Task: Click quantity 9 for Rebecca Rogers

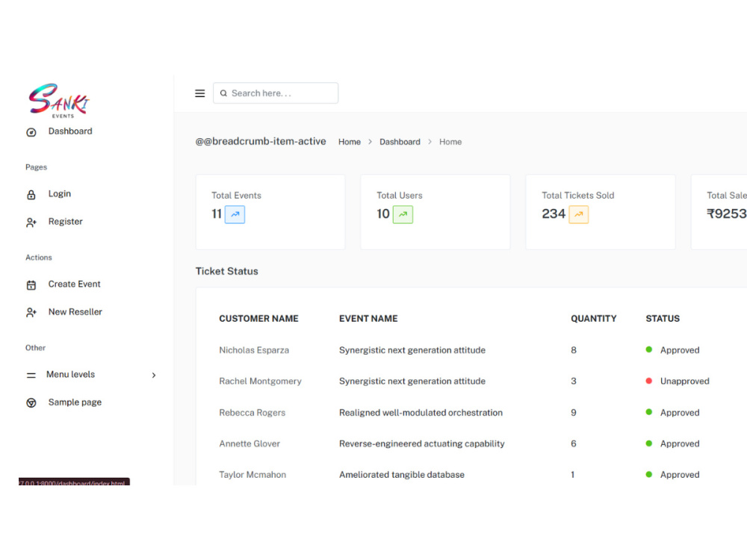Action: [x=574, y=413]
